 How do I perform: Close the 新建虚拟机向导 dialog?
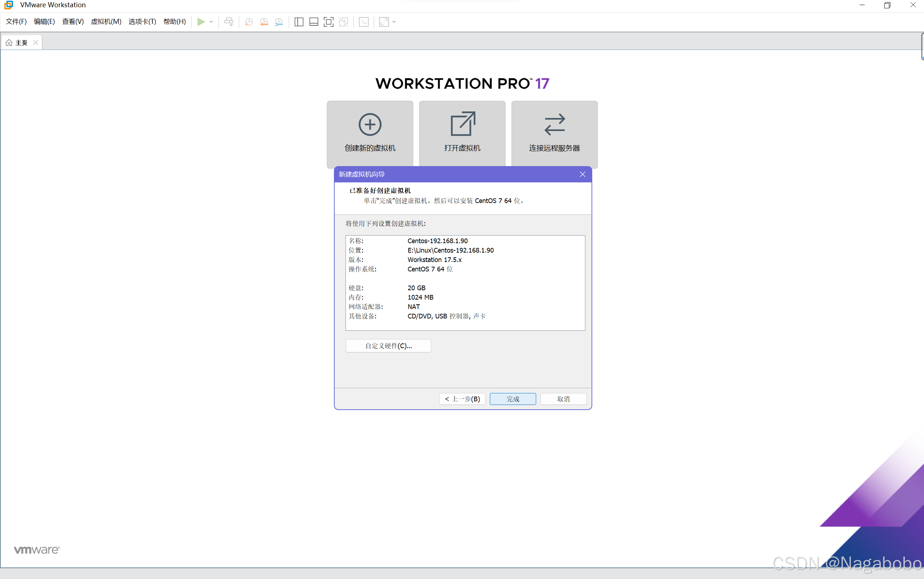point(582,174)
